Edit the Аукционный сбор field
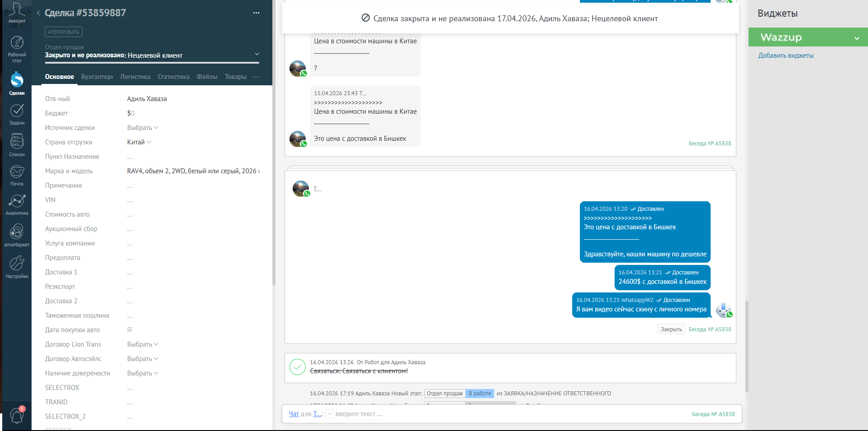The width and height of the screenshot is (868, 431). tap(130, 229)
